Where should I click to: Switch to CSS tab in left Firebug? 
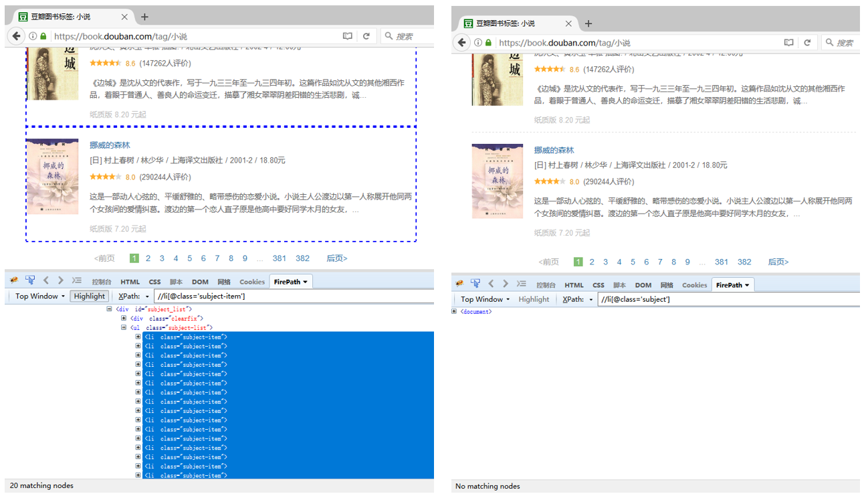(154, 282)
